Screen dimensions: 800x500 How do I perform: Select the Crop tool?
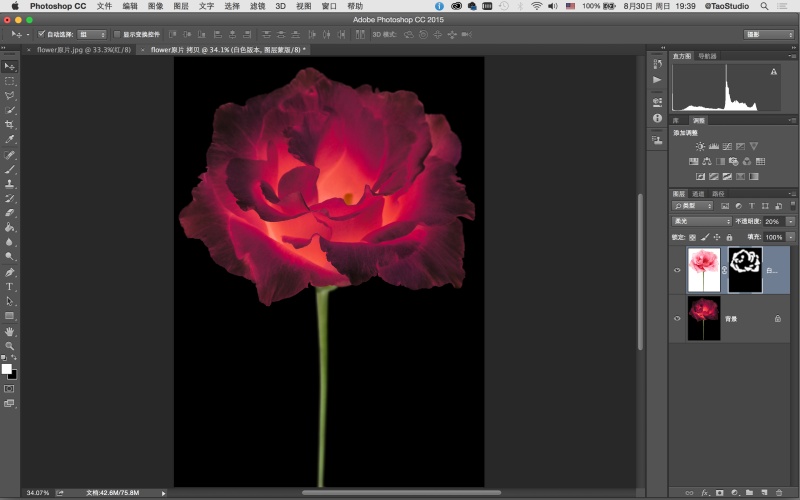tap(9, 124)
